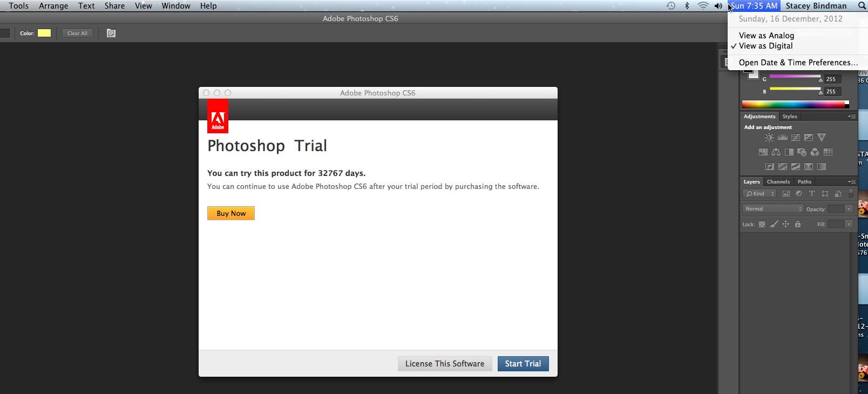The height and width of the screenshot is (394, 868).
Task: Open the Wi-Fi status menu
Action: (703, 6)
